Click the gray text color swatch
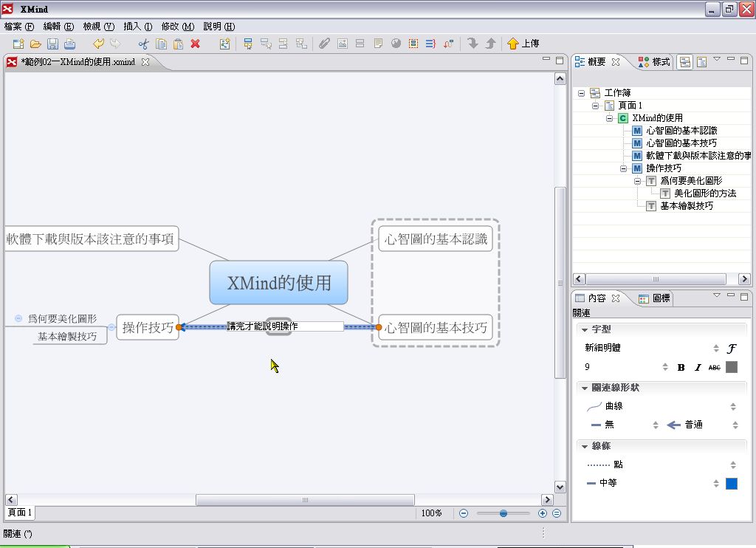The height and width of the screenshot is (548, 756). pyautogui.click(x=732, y=367)
